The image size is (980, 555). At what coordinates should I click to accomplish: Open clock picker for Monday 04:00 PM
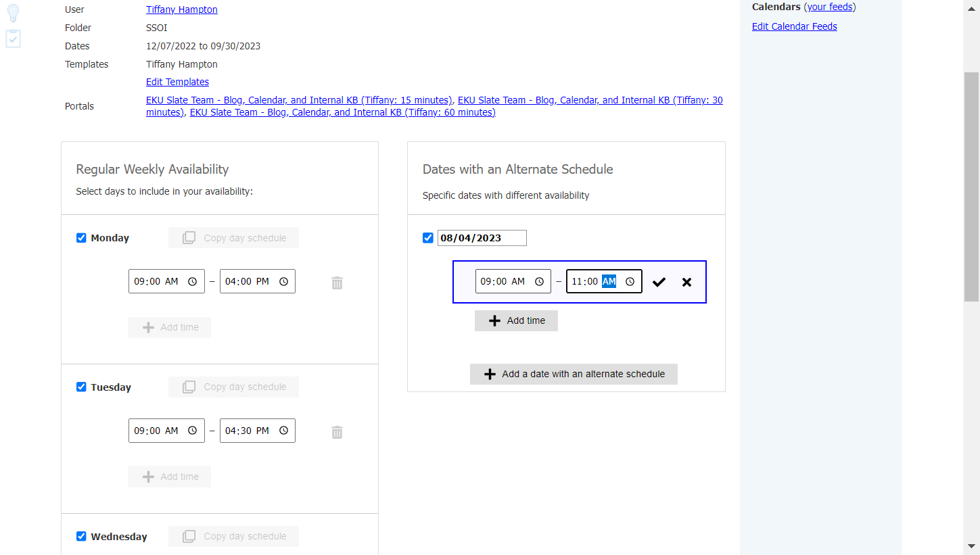point(283,281)
